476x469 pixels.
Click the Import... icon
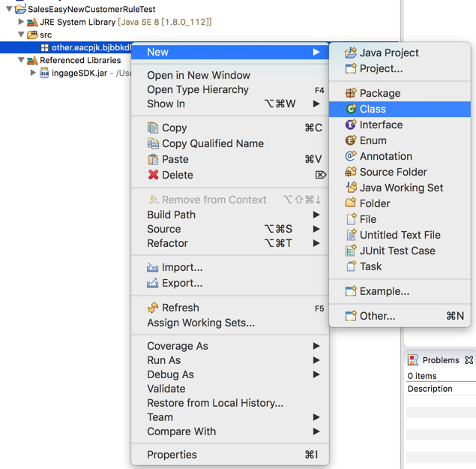coord(153,267)
